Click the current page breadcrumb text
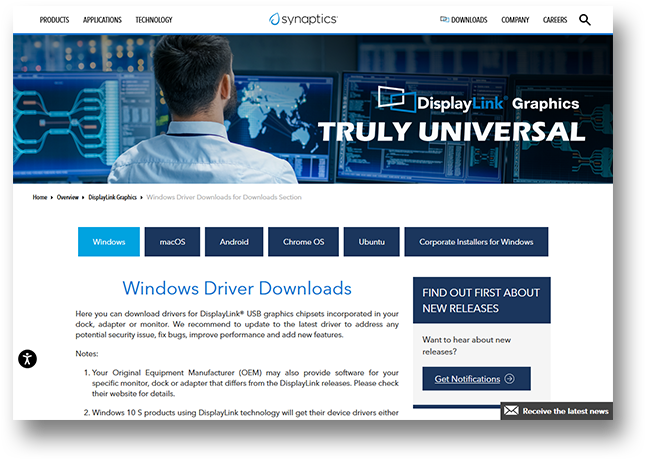This screenshot has width=647, height=461. coord(224,197)
